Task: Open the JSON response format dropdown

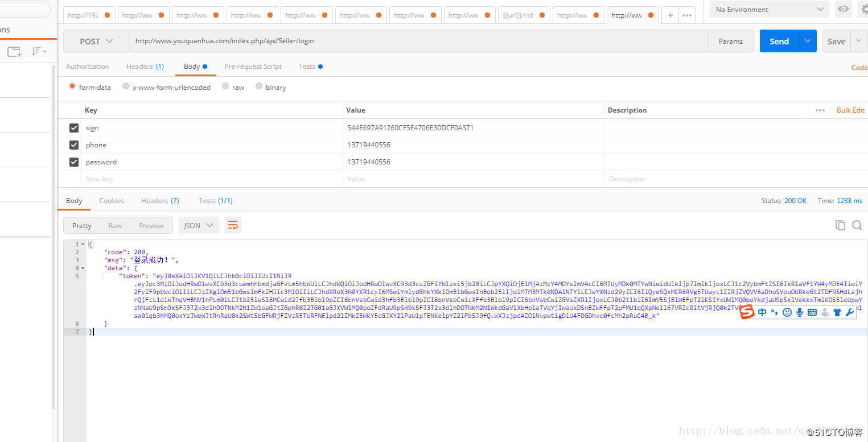Action: (x=199, y=225)
